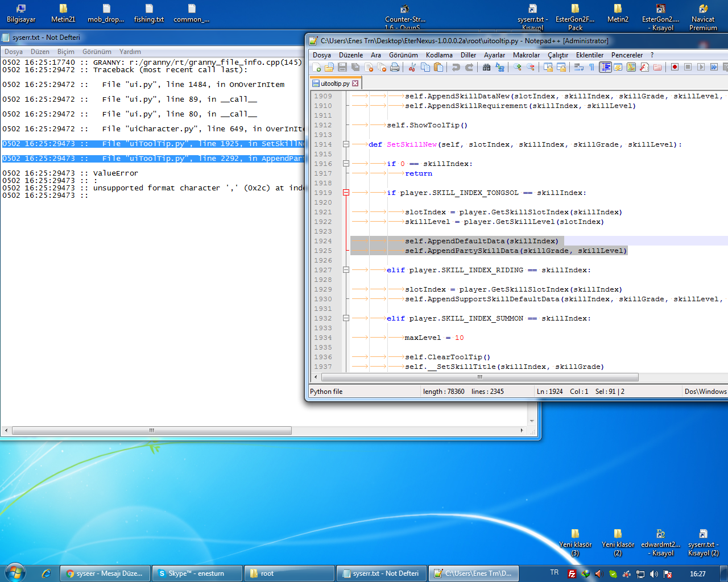Collapse the fold marker at line 1916
728x582 pixels.
[x=346, y=164]
